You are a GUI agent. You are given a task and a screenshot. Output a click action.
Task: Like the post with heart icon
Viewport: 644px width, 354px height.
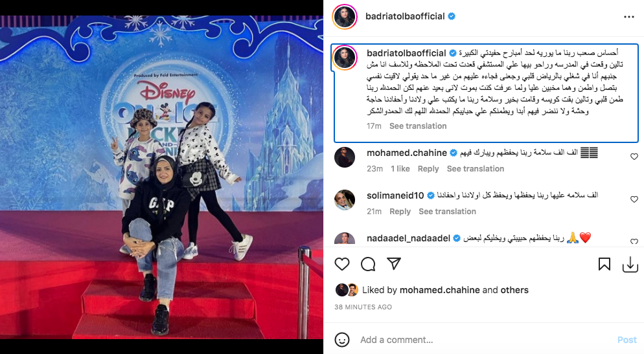341,264
